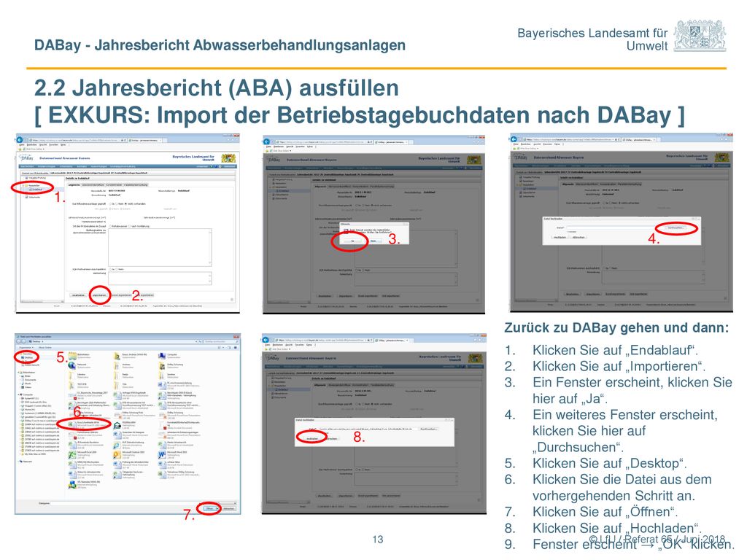Click the Bemerkung text area in top-left screenshot

click(160, 279)
